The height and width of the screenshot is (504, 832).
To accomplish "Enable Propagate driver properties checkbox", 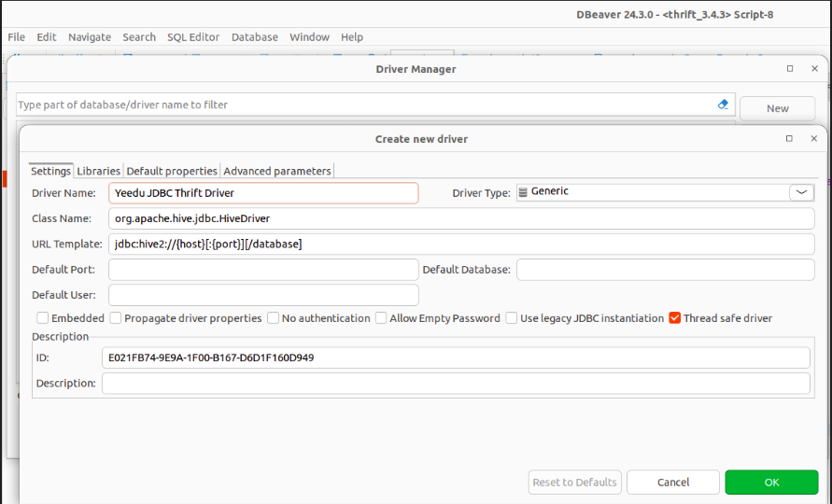I will tap(115, 317).
